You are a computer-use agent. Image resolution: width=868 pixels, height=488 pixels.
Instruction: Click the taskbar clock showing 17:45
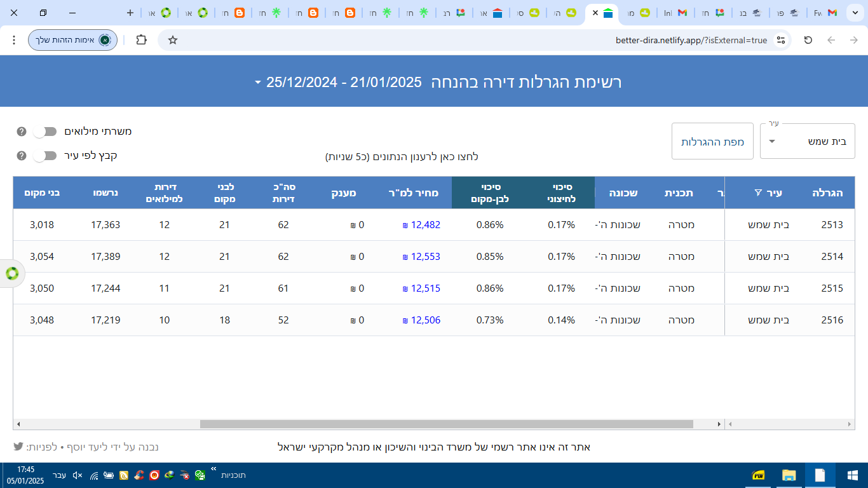coord(26,475)
